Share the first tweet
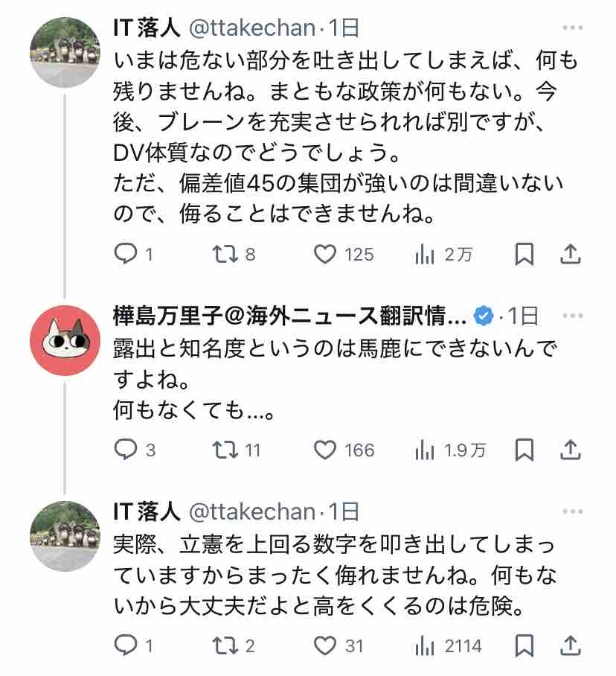Viewport: 616px width, 676px height. [x=571, y=254]
